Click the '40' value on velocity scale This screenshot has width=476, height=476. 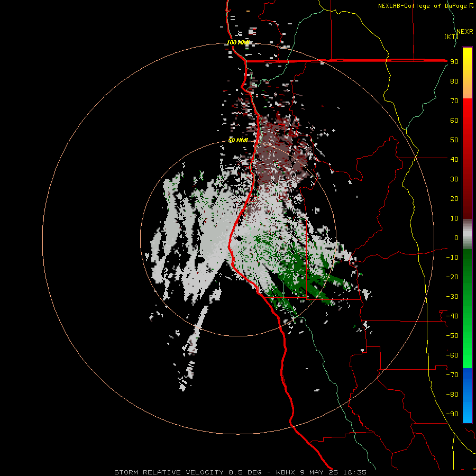(454, 159)
